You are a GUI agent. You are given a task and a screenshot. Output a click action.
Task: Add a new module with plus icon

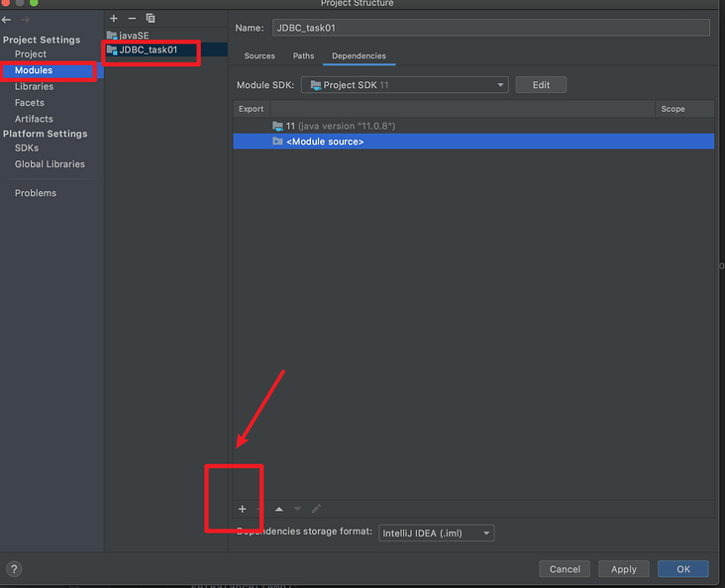(114, 19)
